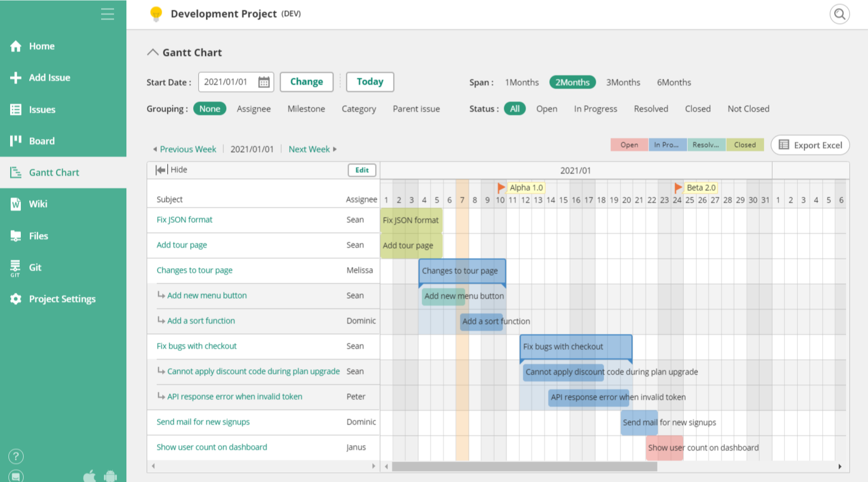
Task: Group the chart by Assignee
Action: tap(254, 108)
